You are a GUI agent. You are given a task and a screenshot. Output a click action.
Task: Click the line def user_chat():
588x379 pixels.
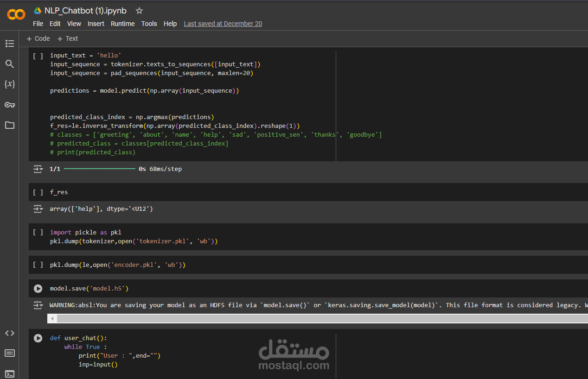click(78, 338)
